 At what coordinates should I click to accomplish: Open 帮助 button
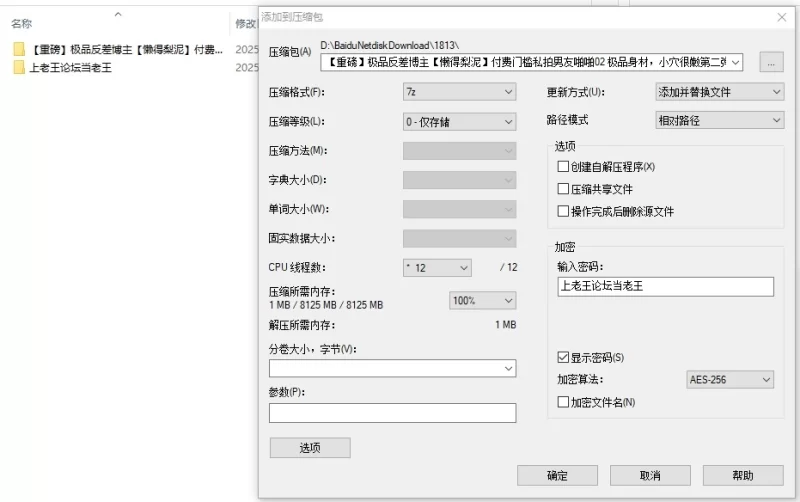point(743,475)
